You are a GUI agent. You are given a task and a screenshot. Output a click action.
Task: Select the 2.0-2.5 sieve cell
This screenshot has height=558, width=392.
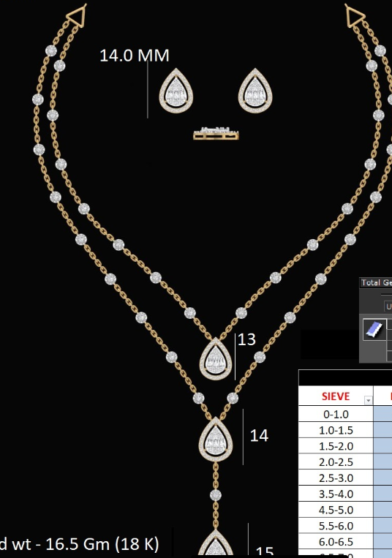click(x=336, y=462)
